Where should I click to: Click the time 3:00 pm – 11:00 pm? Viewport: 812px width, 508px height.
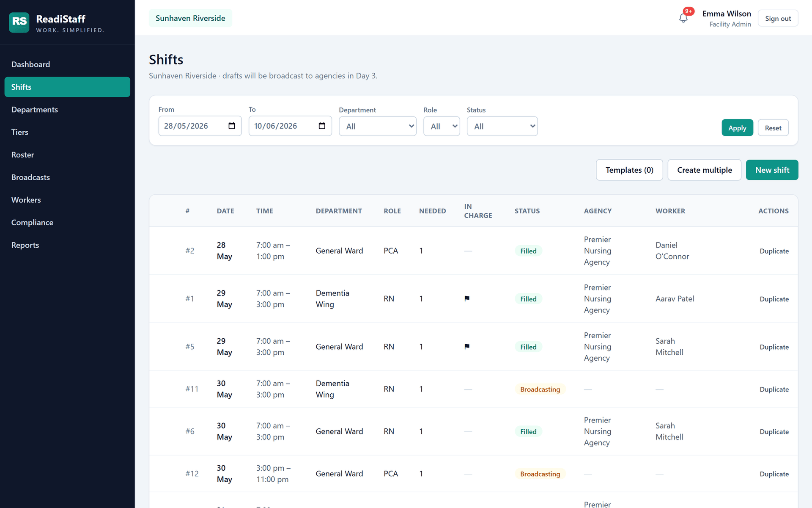tap(273, 473)
